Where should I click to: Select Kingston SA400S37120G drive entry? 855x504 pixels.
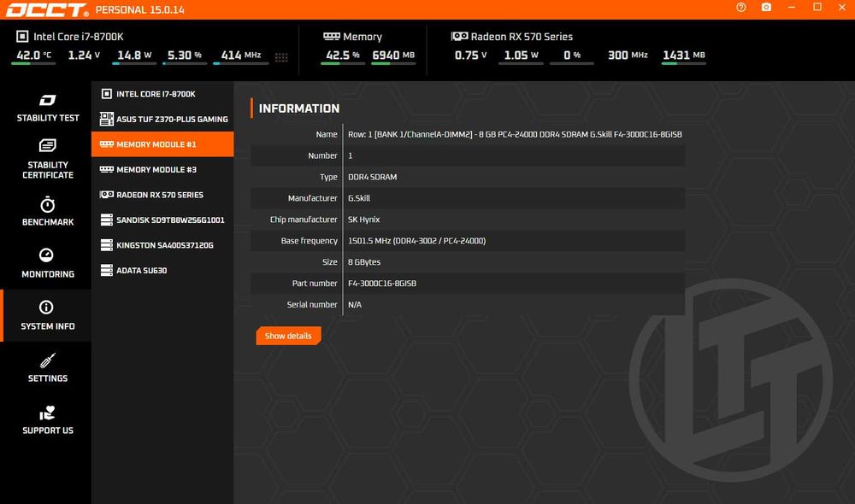(162, 245)
